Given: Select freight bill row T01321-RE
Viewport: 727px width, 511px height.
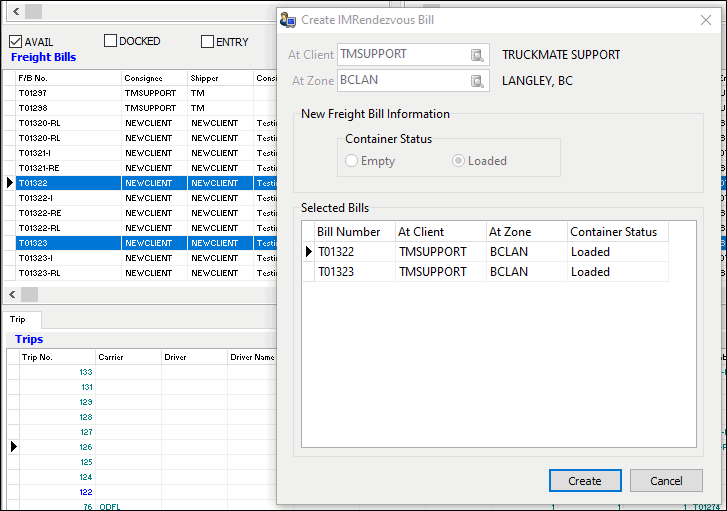Looking at the screenshot, I should click(139, 168).
